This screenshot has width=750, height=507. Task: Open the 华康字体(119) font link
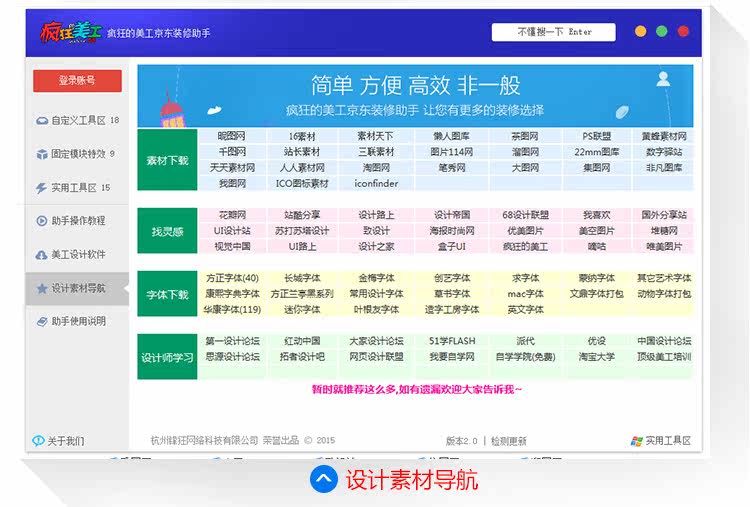pyautogui.click(x=232, y=310)
